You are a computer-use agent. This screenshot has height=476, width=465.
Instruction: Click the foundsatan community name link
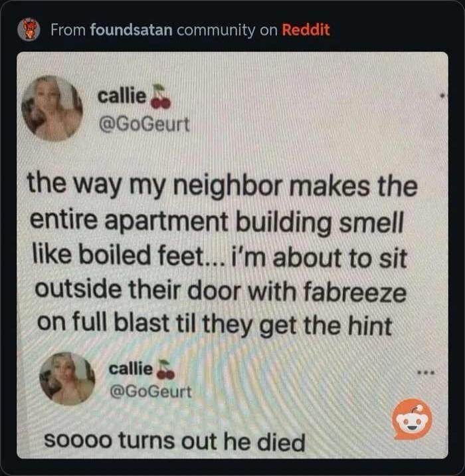132,30
